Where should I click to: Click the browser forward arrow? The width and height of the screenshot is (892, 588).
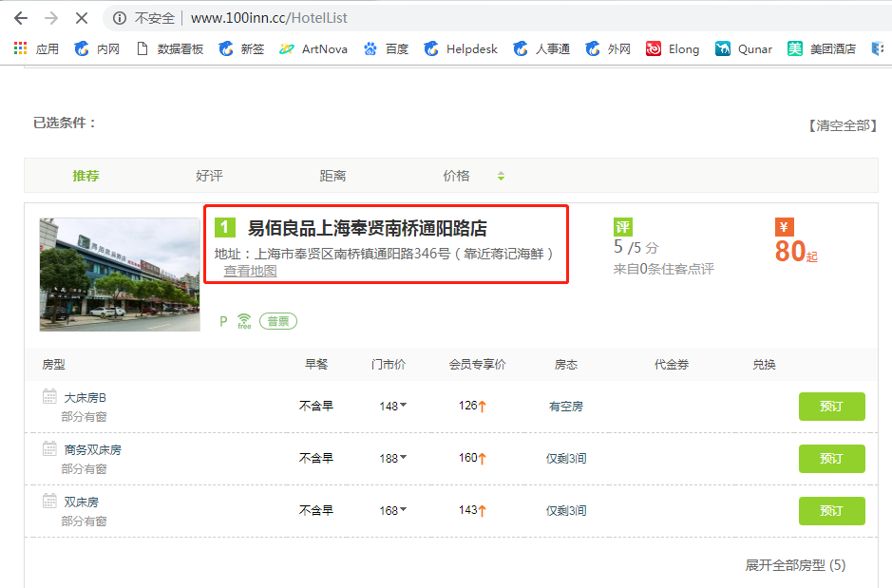point(51,18)
